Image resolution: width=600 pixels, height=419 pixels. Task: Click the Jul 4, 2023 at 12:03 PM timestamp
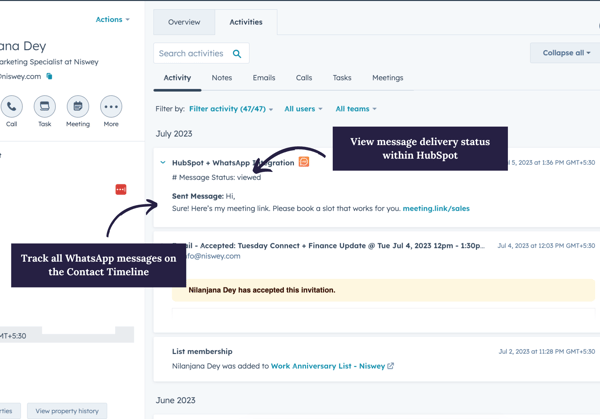point(546,246)
